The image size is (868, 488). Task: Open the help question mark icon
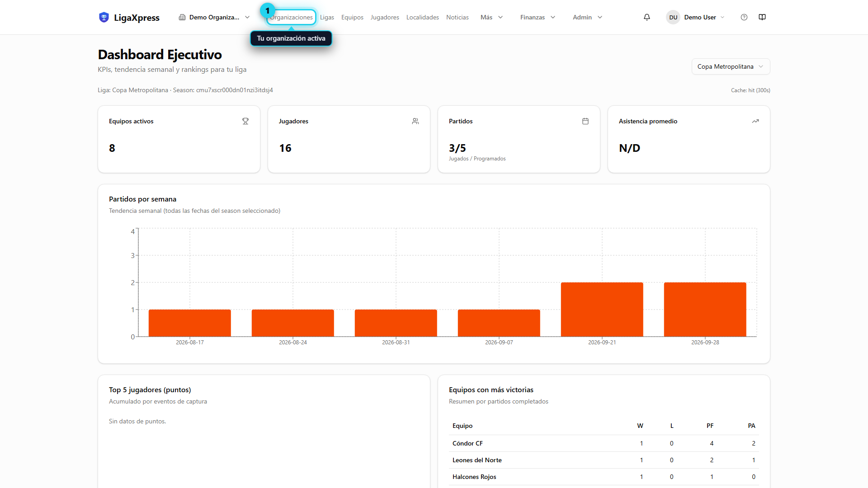(744, 17)
